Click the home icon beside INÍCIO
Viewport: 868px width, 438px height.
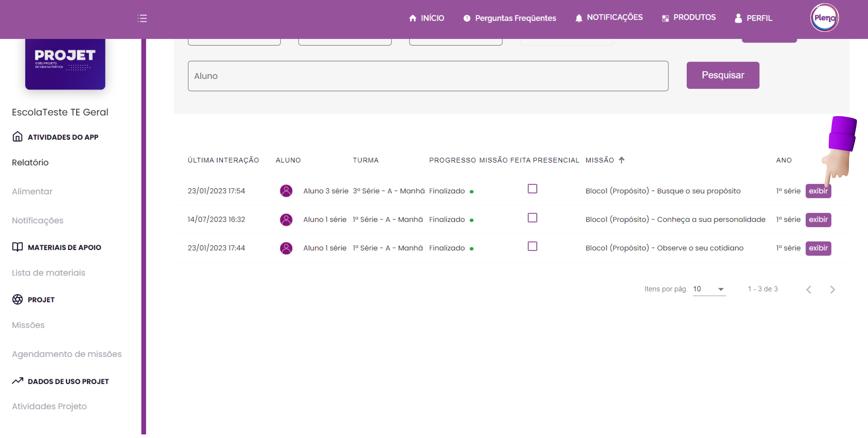[x=412, y=18]
